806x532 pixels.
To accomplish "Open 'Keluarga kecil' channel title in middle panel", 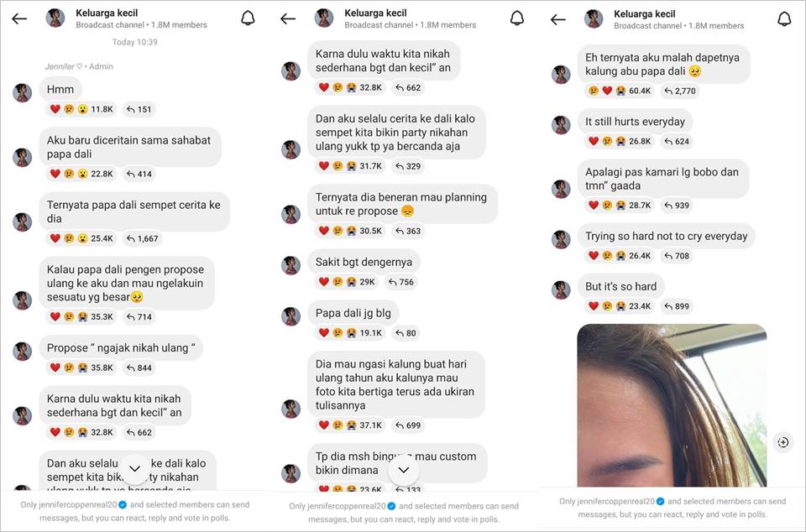I will (375, 13).
